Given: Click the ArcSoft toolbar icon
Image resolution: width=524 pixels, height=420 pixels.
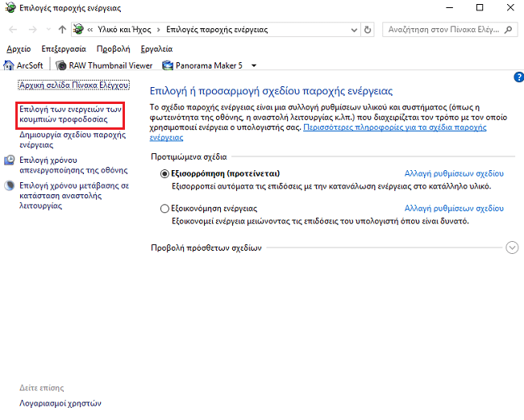Looking at the screenshot, I should click(24, 64).
